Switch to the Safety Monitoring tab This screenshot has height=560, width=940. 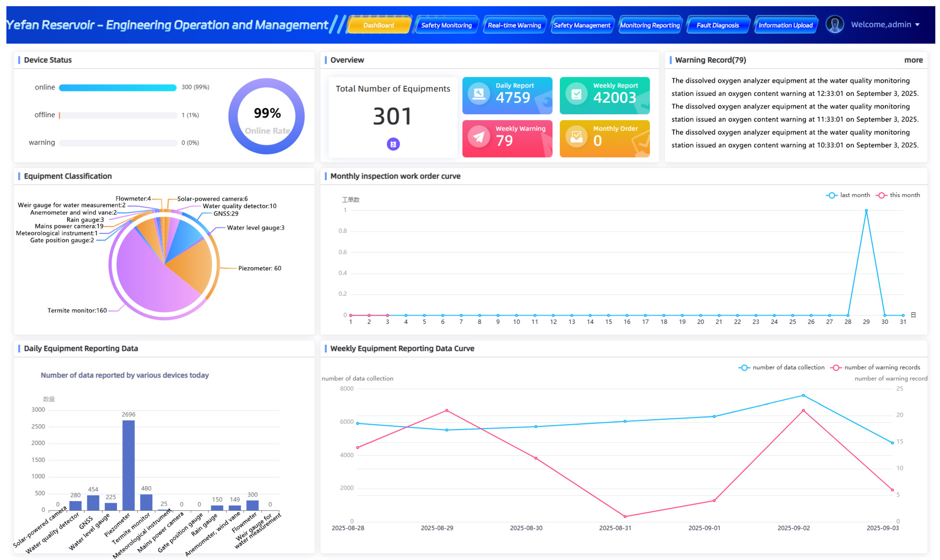pyautogui.click(x=446, y=25)
